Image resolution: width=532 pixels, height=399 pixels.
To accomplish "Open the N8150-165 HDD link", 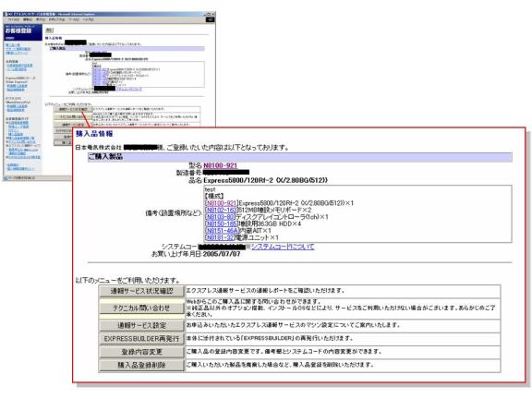I will 222,224.
